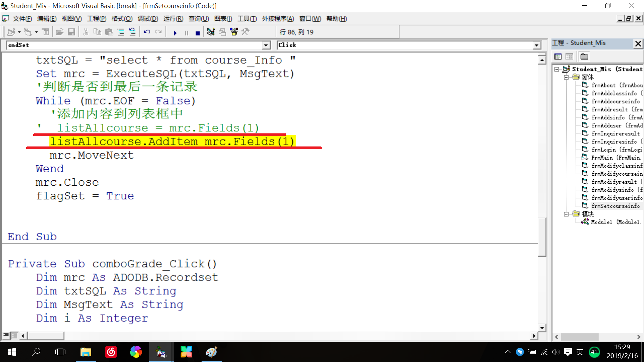Click the Break (pause) toolbar icon
644x362 pixels.
click(x=186, y=33)
